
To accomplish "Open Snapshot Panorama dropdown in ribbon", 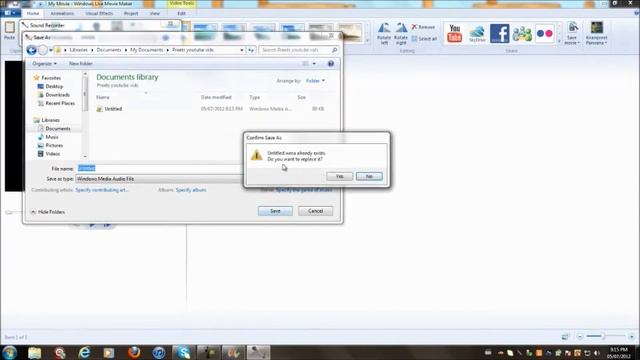I will (x=596, y=33).
